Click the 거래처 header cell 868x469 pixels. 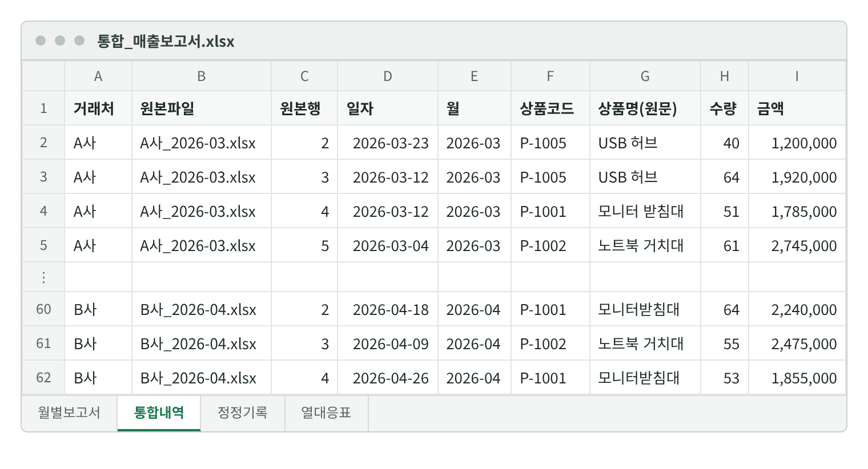(x=98, y=108)
